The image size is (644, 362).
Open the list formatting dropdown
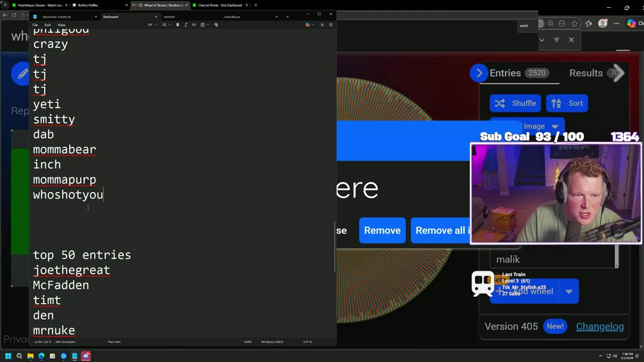(166, 25)
